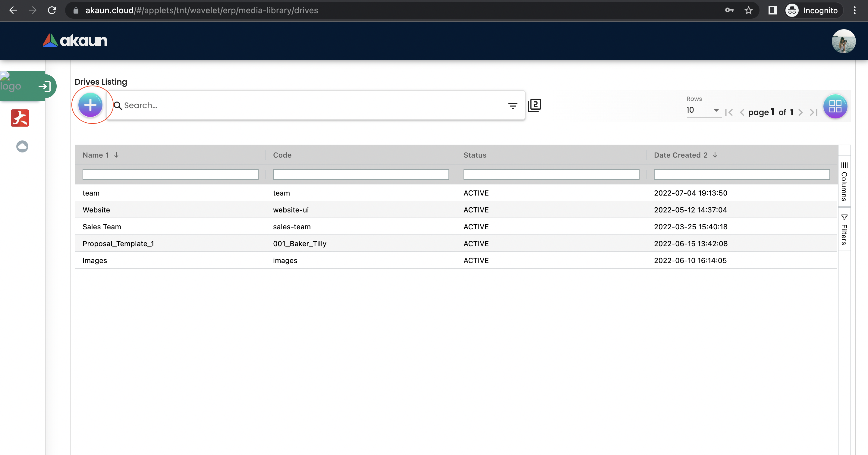868x455 pixels.
Task: Open the grid apps launcher button
Action: pyautogui.click(x=835, y=106)
